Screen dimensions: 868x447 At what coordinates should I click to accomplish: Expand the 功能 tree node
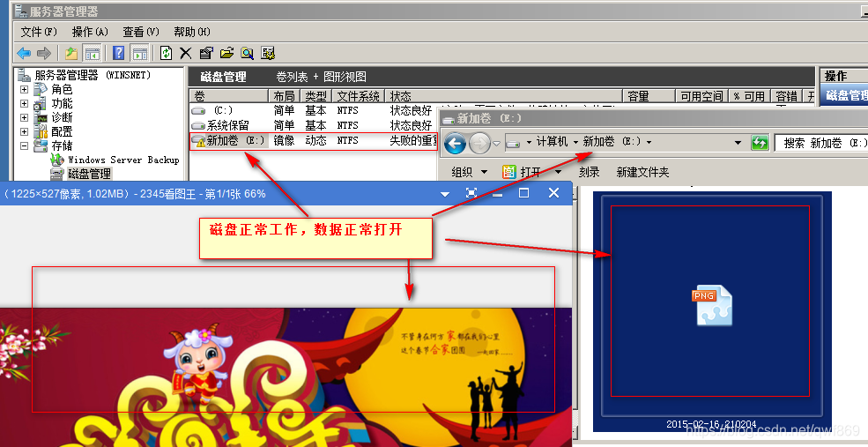[25, 103]
